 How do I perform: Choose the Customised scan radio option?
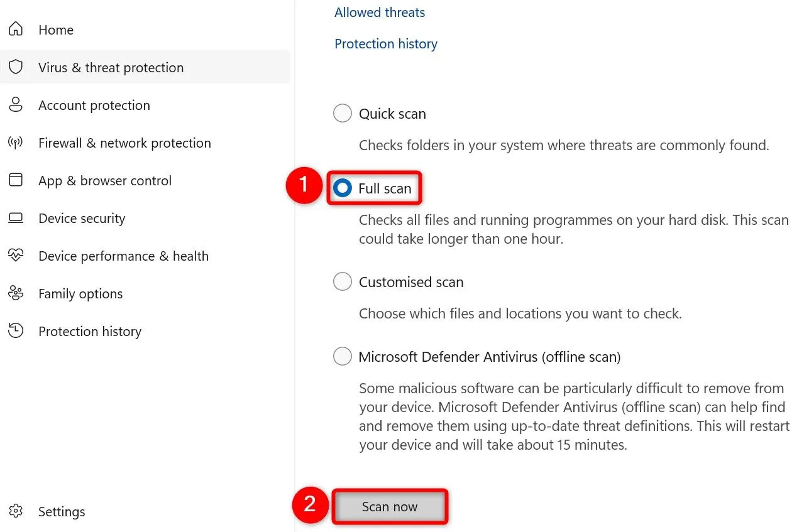tap(343, 282)
